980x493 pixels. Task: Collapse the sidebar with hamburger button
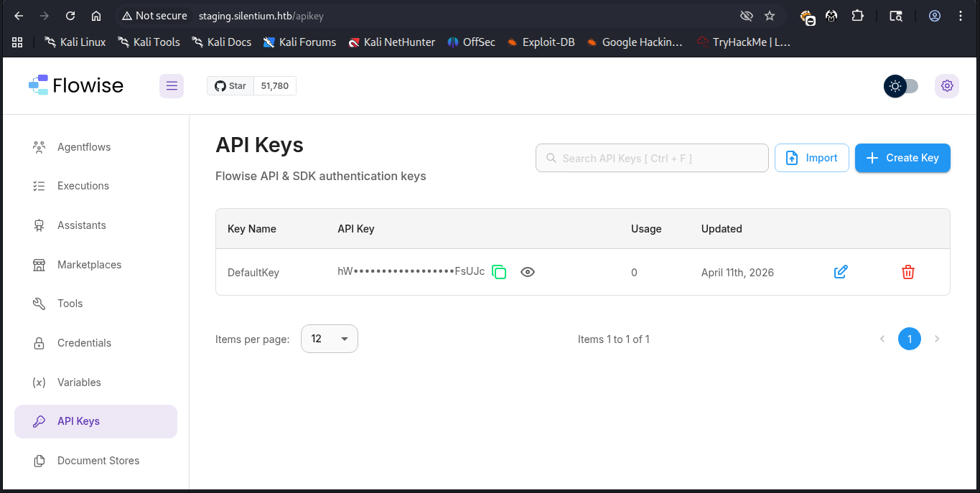pyautogui.click(x=172, y=86)
